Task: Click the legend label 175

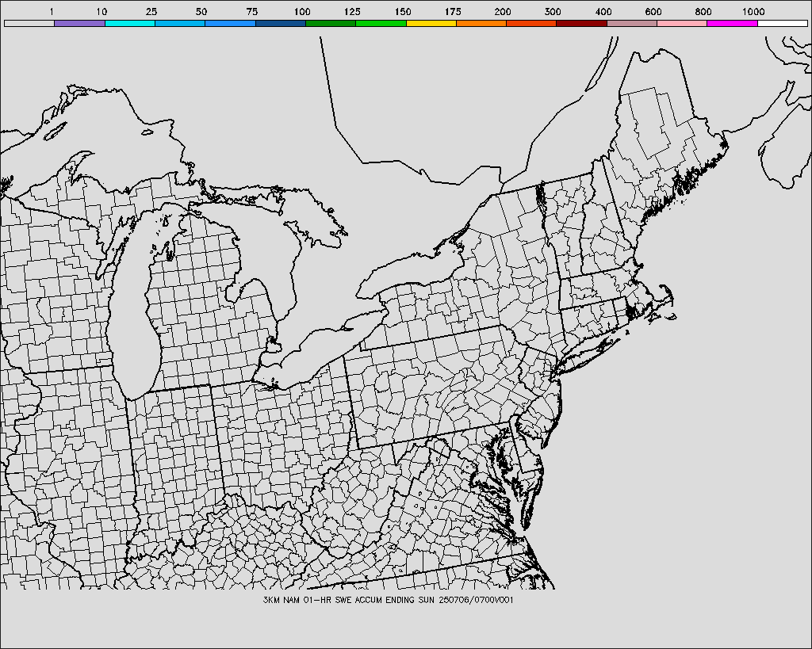Action: [x=453, y=11]
